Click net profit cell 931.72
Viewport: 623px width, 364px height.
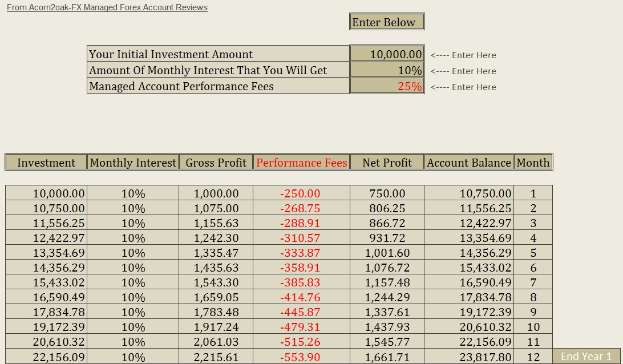pyautogui.click(x=387, y=238)
